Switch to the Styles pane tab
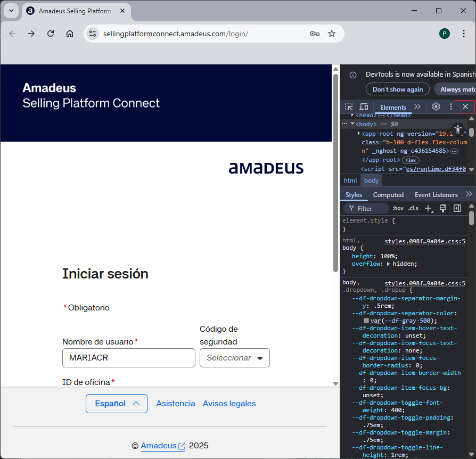Viewport: 476px width, 459px height. click(354, 195)
